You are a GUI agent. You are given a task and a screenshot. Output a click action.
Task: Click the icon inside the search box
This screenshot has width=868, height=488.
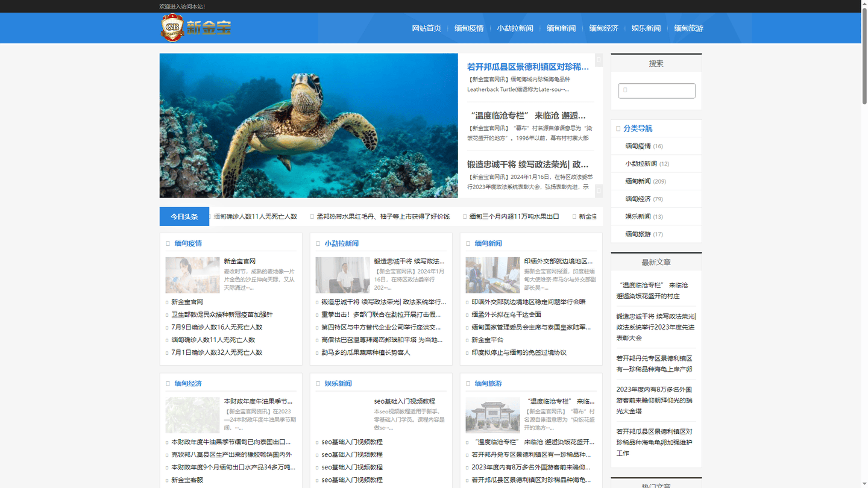point(625,90)
